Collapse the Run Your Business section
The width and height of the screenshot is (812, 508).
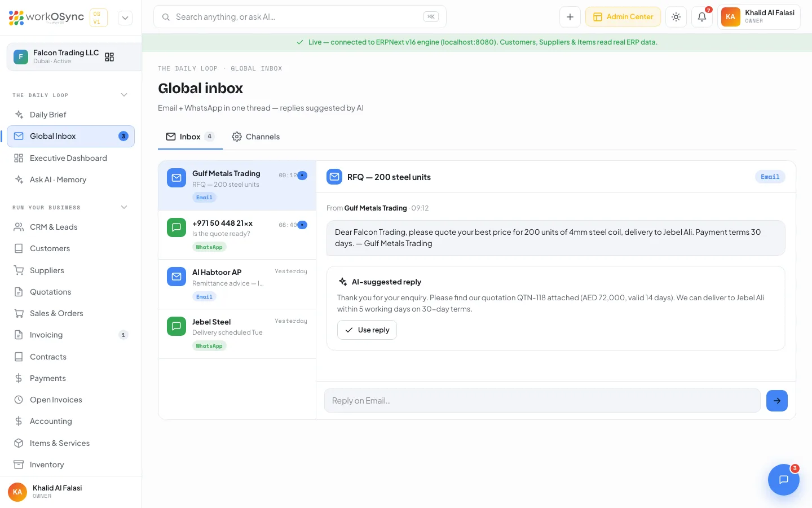coord(124,207)
